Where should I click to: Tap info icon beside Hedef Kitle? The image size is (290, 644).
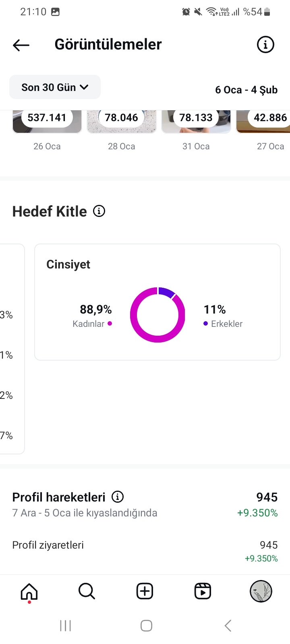[x=99, y=211]
